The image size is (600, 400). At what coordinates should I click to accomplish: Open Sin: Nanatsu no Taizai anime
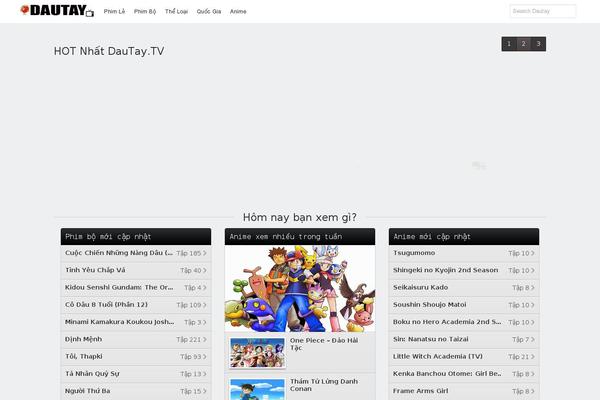(x=430, y=339)
